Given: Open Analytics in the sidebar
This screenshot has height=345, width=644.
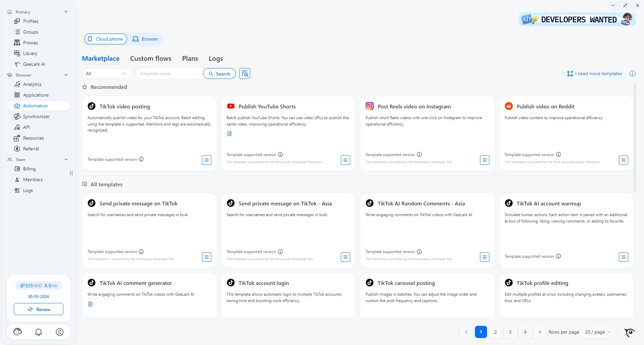Looking at the screenshot, I should [39, 84].
